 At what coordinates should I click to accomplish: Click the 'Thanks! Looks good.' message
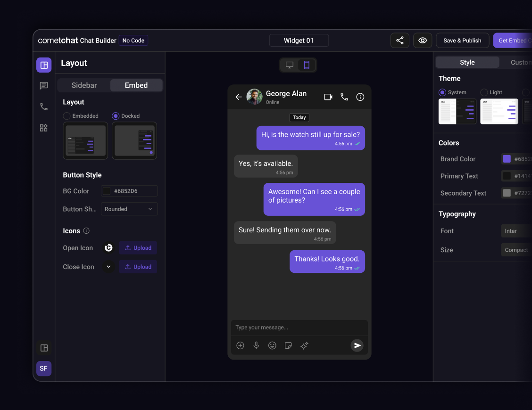(327, 262)
